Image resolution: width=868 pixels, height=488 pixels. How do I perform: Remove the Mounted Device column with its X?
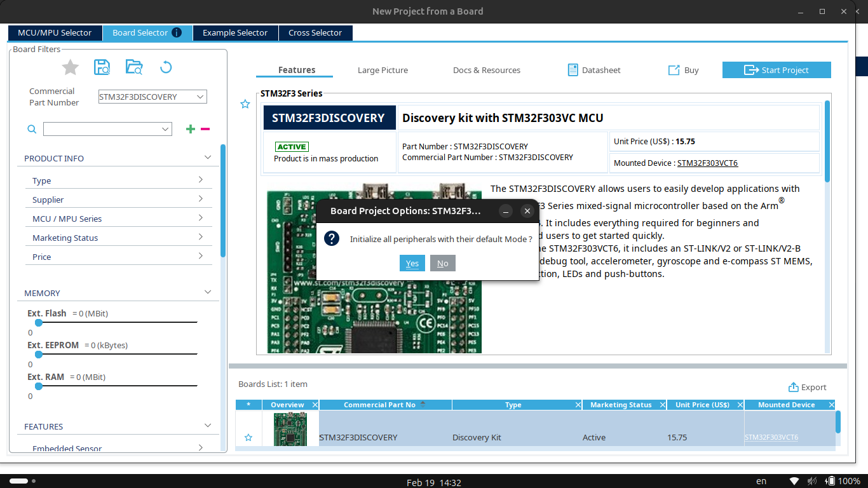[831, 405]
